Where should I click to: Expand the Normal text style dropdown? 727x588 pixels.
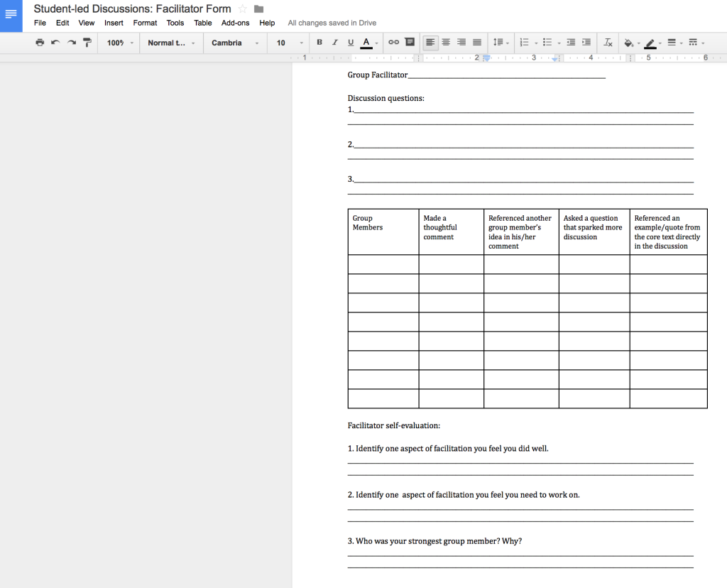point(171,43)
